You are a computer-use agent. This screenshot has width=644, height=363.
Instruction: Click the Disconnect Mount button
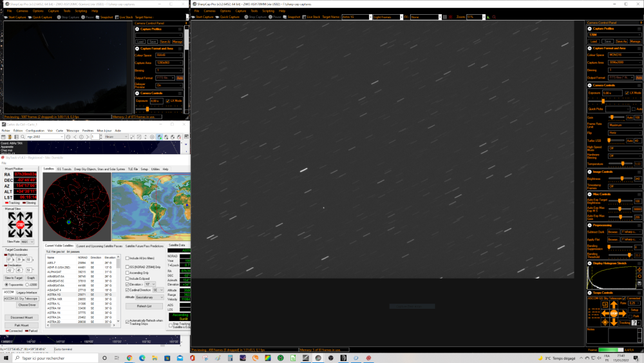coord(21,317)
